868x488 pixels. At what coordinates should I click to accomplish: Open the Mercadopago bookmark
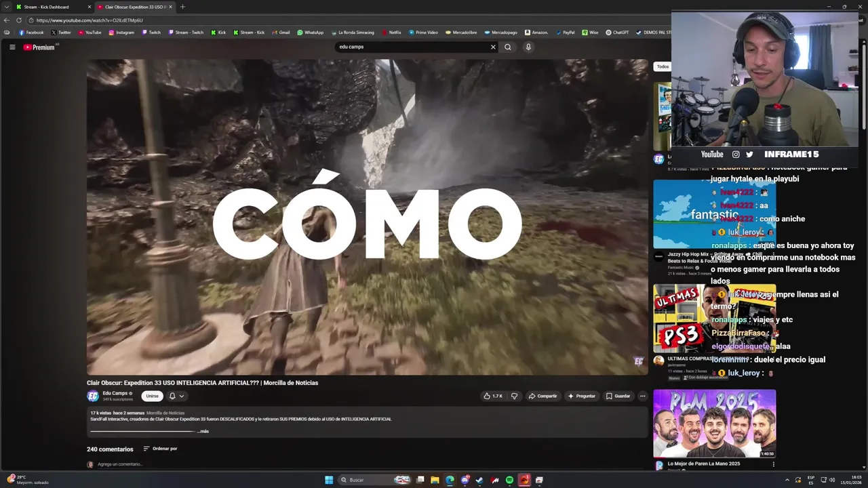pyautogui.click(x=500, y=33)
